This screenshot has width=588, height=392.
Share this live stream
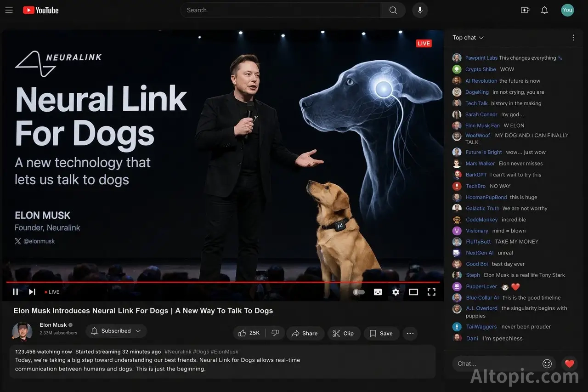click(x=305, y=333)
